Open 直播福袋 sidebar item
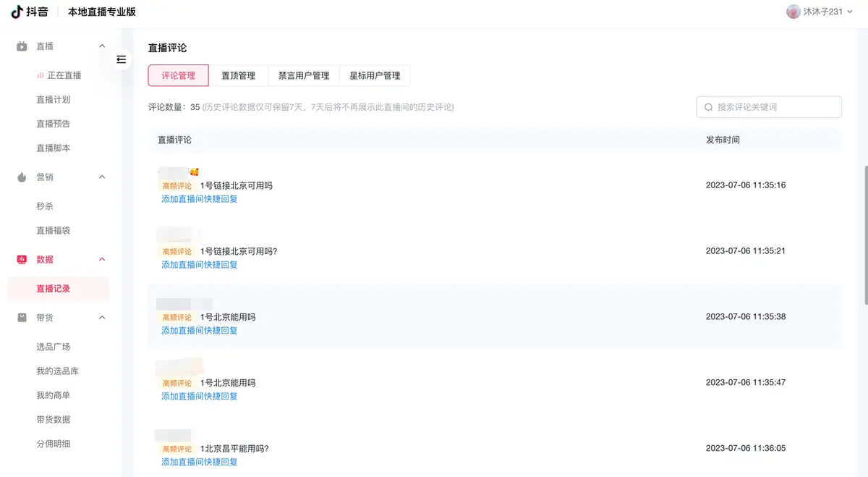 coord(54,231)
